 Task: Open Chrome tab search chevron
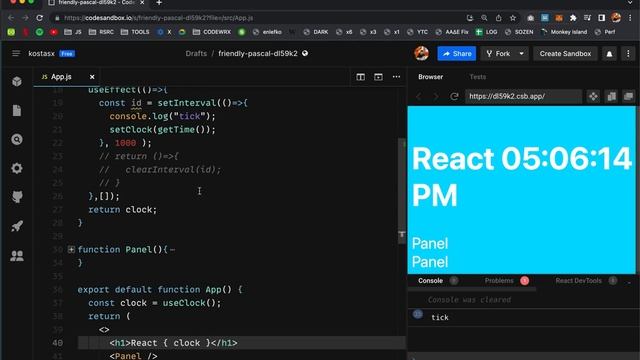pos(630,3)
